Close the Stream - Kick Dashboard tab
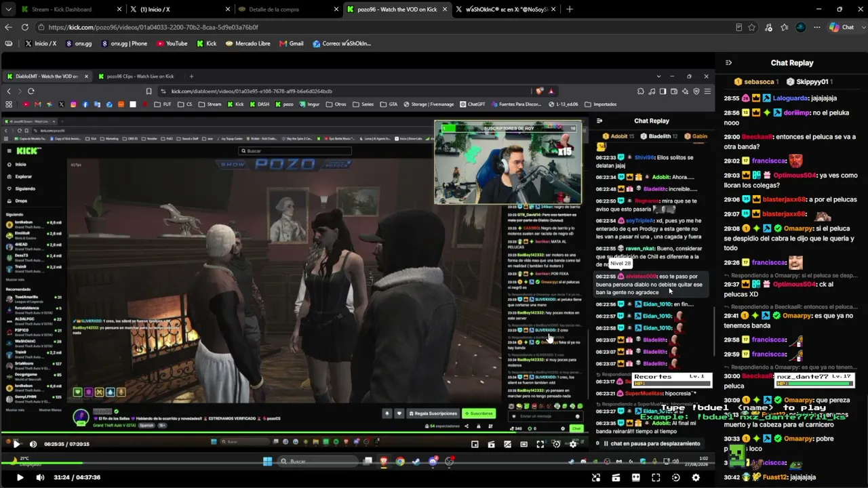The image size is (868, 488). tap(119, 9)
